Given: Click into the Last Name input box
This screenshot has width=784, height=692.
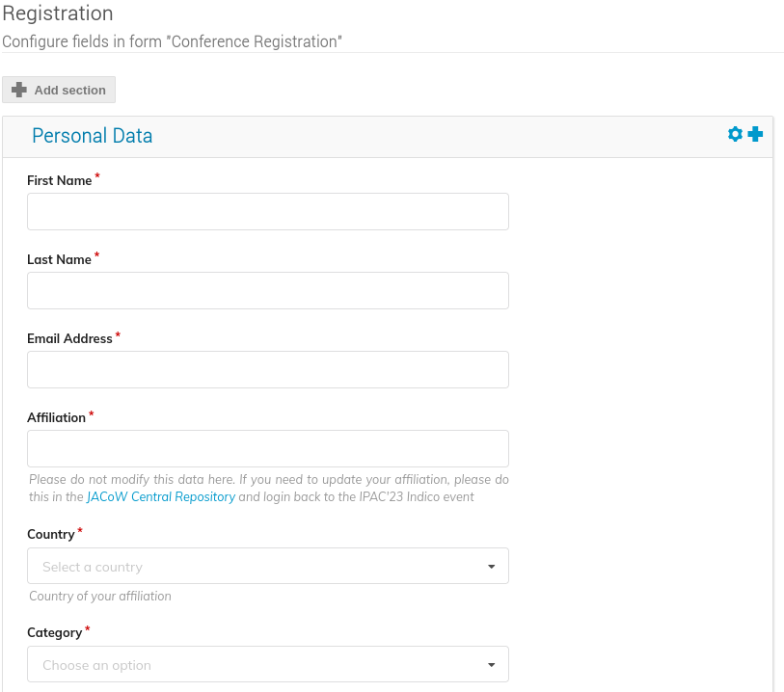Looking at the screenshot, I should (x=267, y=291).
